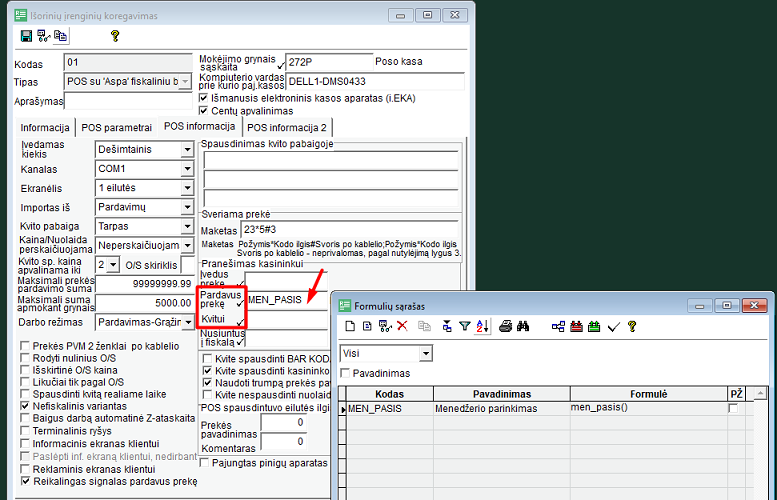777x500 pixels.
Task: Uncheck Reikalingas signalas pardavus prekę
Action: 25,481
